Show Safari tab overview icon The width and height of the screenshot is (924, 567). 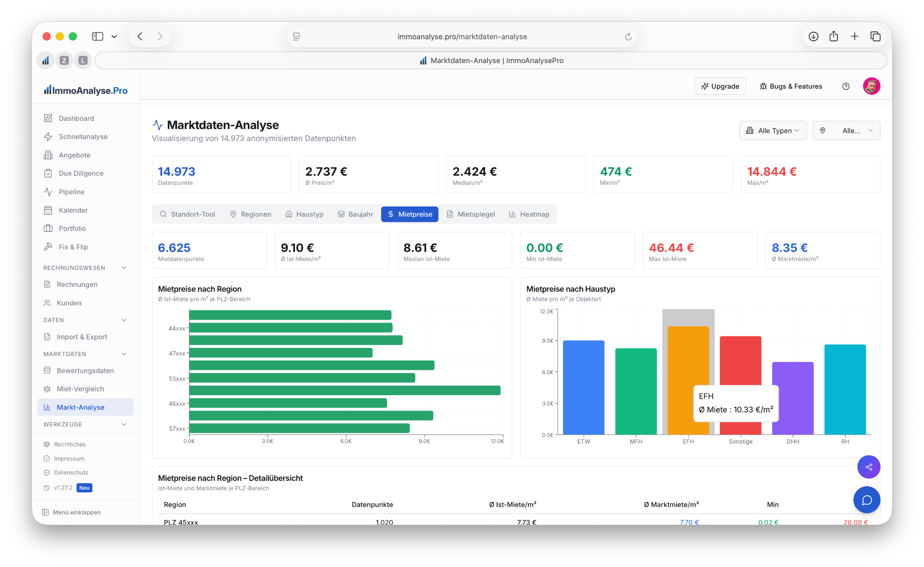click(x=875, y=37)
